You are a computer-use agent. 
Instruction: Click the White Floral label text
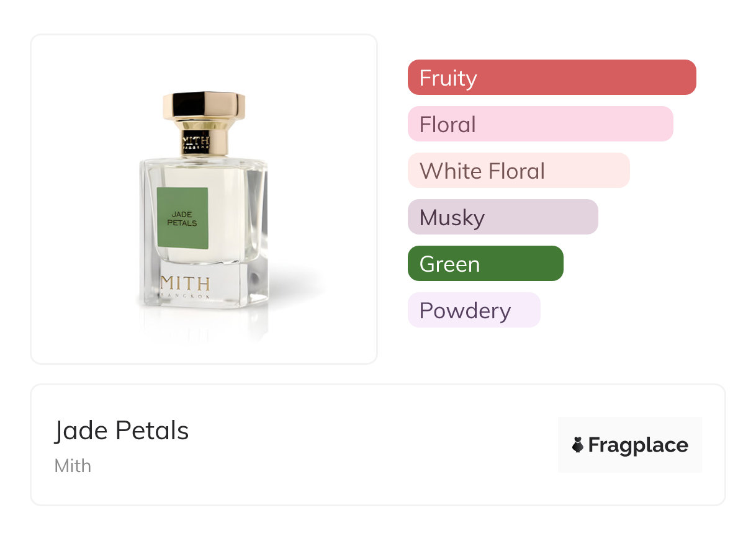(x=482, y=171)
